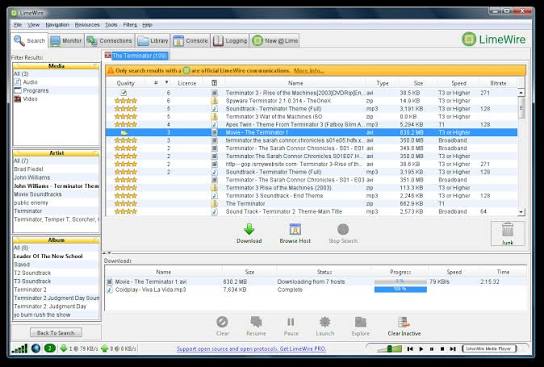The height and width of the screenshot is (367, 544).
Task: Pause the LimeWire Media Player
Action: tap(432, 349)
